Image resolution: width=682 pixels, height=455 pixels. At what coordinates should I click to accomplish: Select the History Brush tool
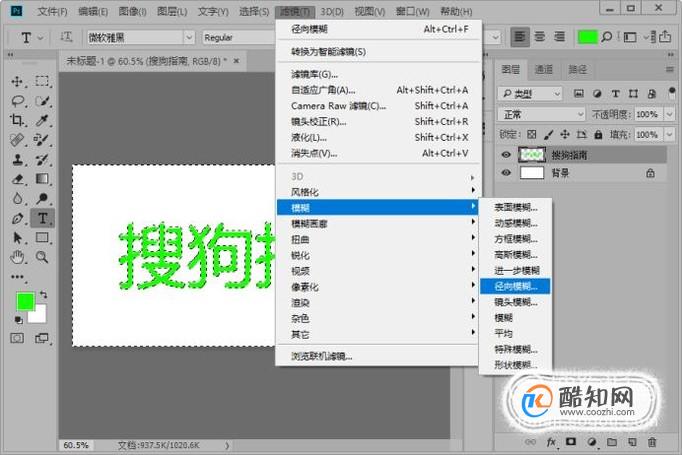pos(42,159)
